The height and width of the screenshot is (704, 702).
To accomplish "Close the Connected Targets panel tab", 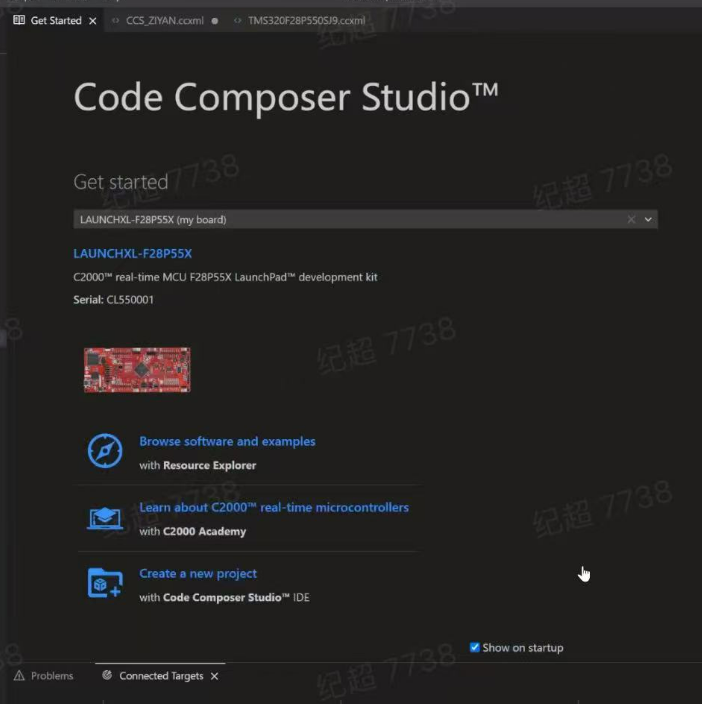I will point(215,676).
